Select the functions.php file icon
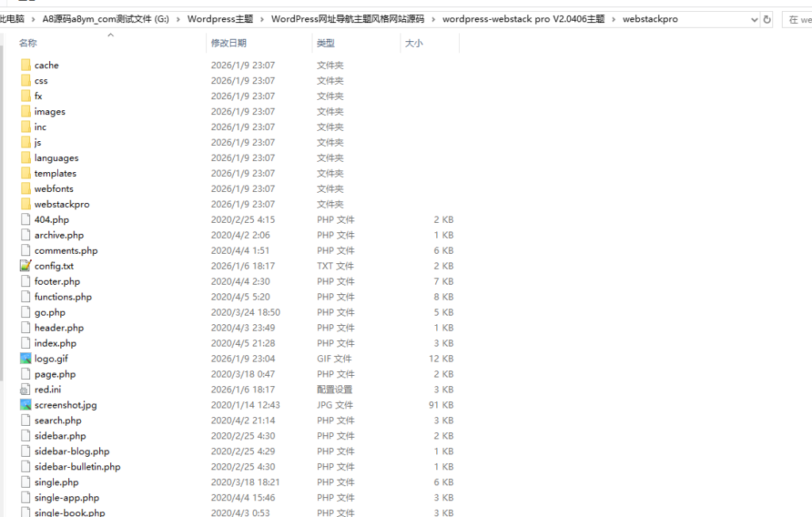 (26, 297)
